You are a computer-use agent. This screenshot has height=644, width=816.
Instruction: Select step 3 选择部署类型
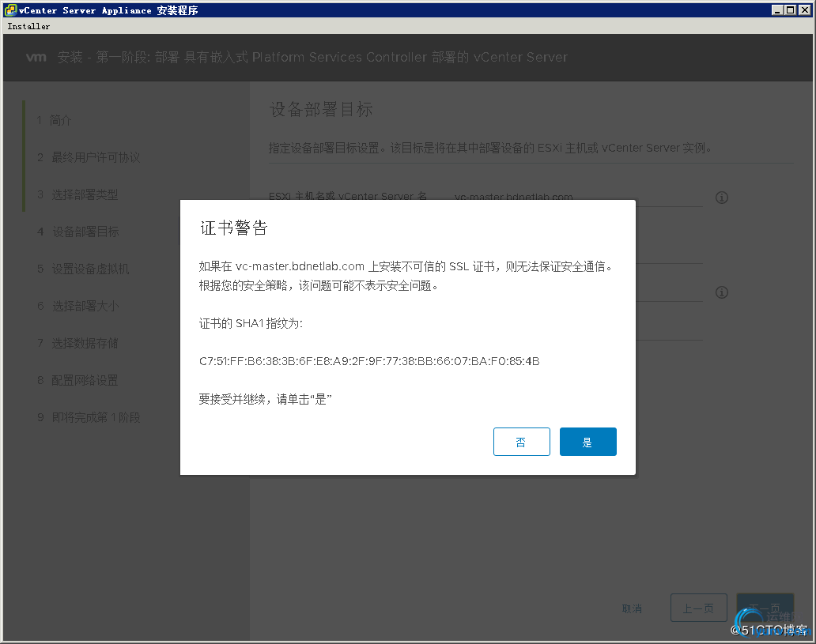pos(77,194)
